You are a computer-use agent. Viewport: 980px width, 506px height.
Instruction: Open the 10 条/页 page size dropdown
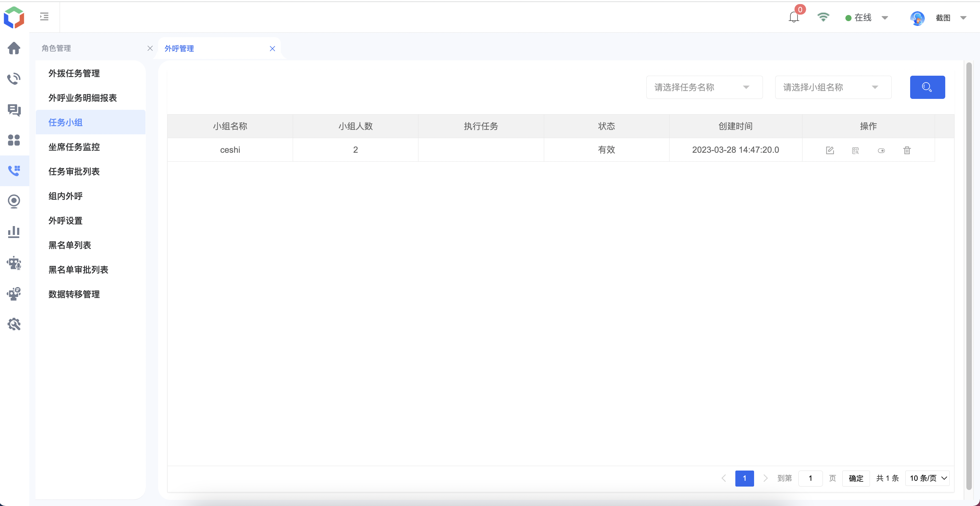tap(928, 478)
